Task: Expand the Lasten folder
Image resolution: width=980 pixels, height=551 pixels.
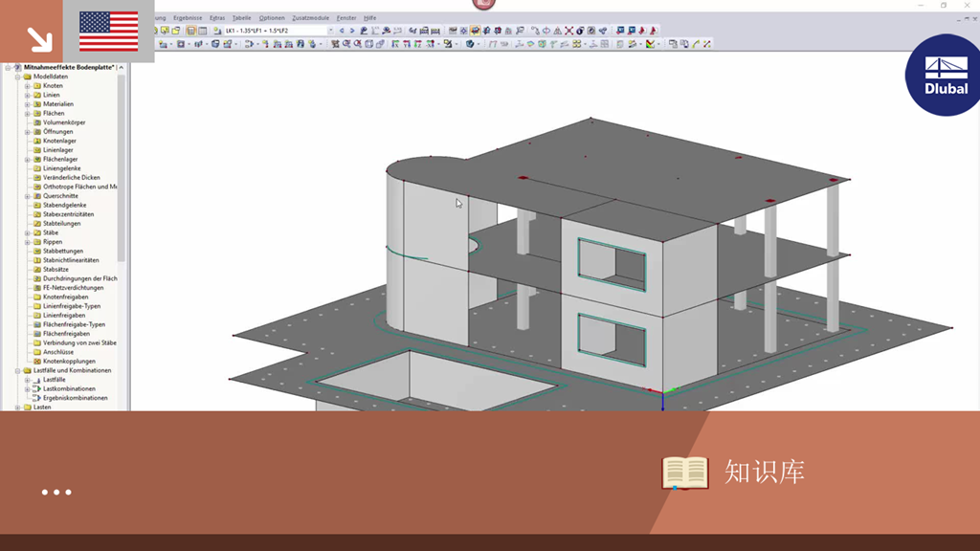Action: 18,408
